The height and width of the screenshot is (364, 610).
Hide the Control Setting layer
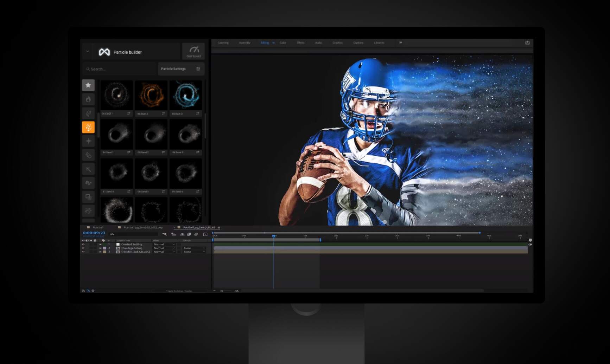(83, 244)
